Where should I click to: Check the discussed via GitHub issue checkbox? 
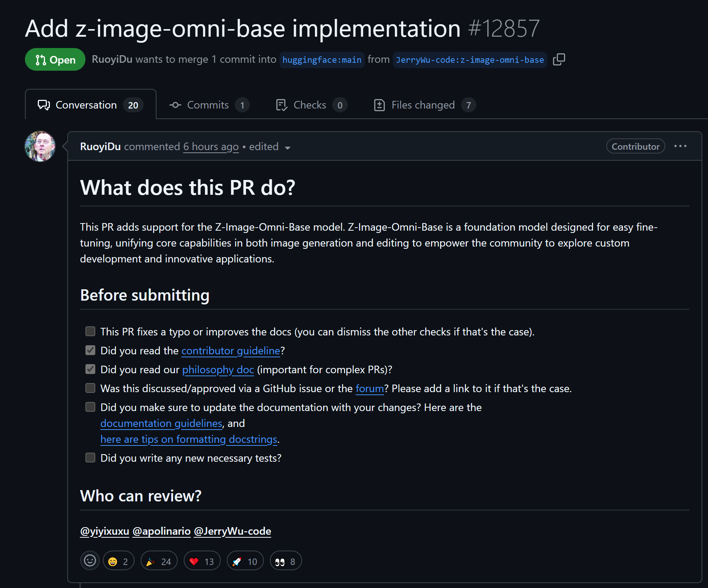tap(90, 388)
